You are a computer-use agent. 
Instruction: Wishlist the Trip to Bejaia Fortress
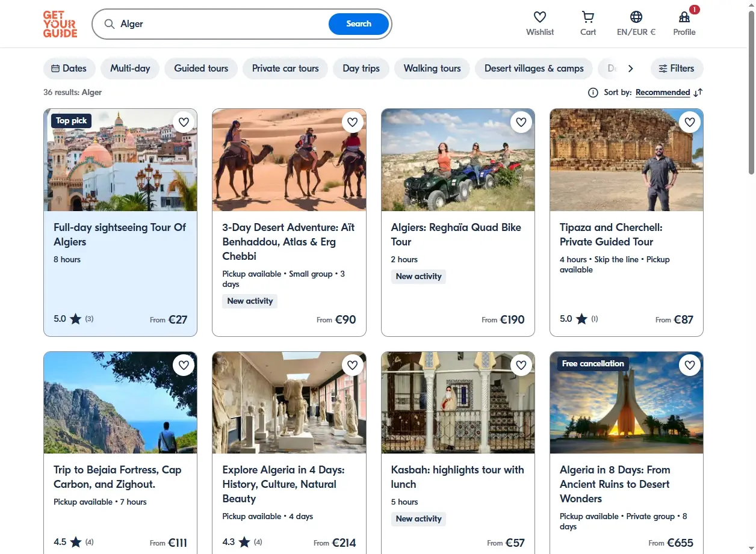tap(184, 365)
